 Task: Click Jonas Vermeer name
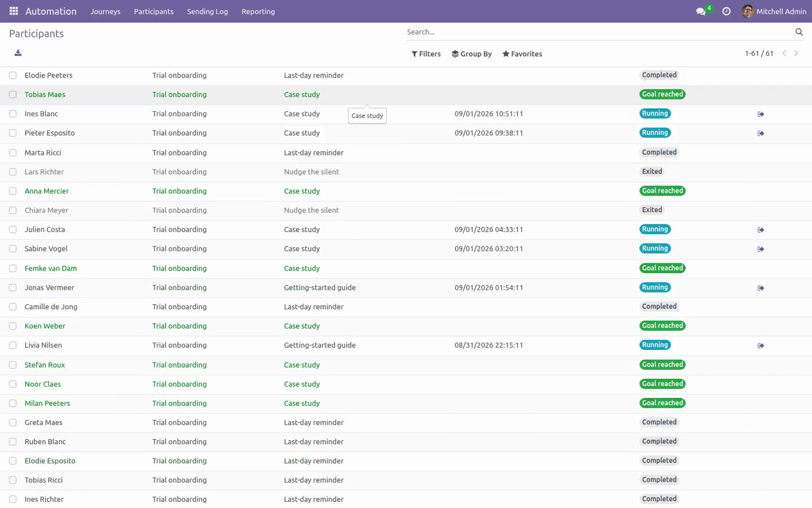pos(49,288)
